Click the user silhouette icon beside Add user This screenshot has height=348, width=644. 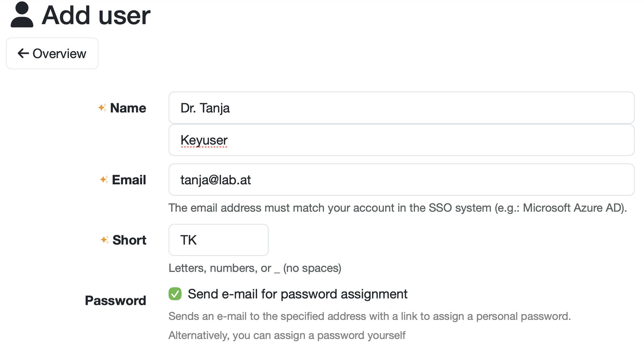point(22,15)
